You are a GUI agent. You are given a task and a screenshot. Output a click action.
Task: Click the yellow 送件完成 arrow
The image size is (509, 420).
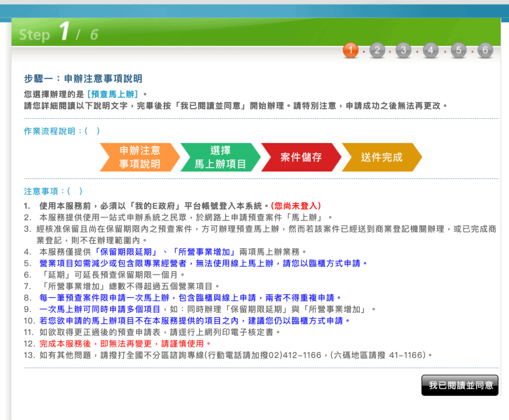point(382,157)
